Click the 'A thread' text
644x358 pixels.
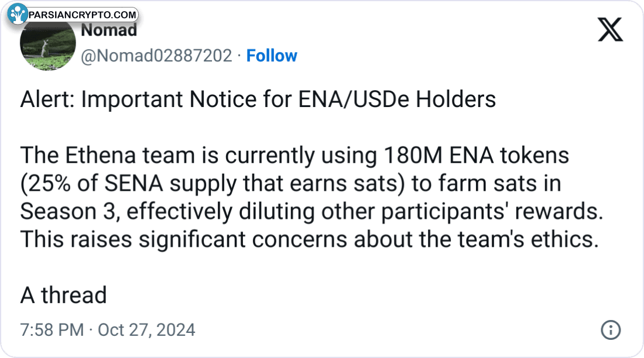point(63,295)
